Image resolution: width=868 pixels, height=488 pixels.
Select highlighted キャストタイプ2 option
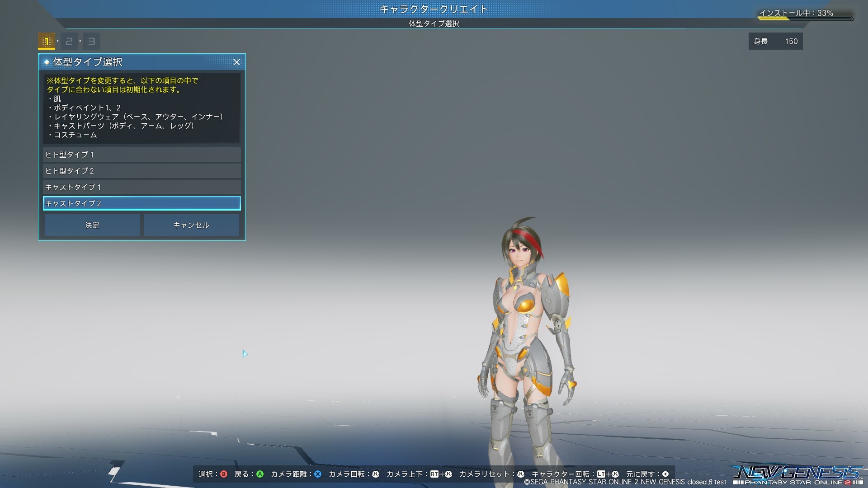point(142,203)
